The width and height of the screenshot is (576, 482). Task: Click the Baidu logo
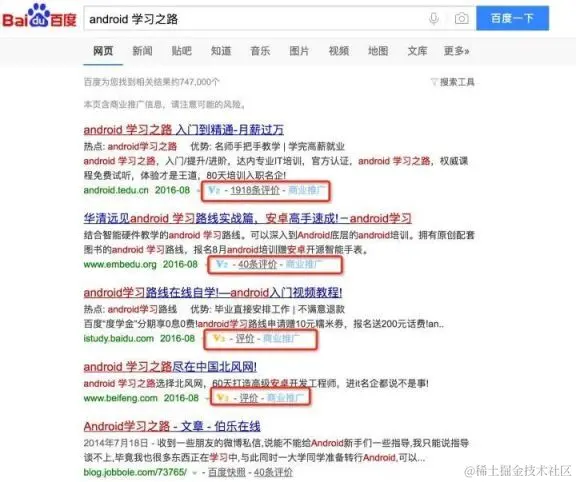(39, 17)
